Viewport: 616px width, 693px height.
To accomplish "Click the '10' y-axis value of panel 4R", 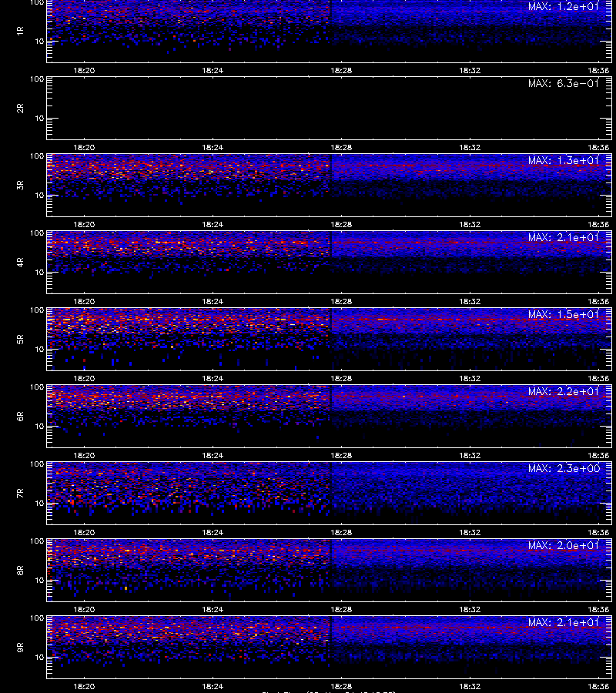I will point(39,273).
